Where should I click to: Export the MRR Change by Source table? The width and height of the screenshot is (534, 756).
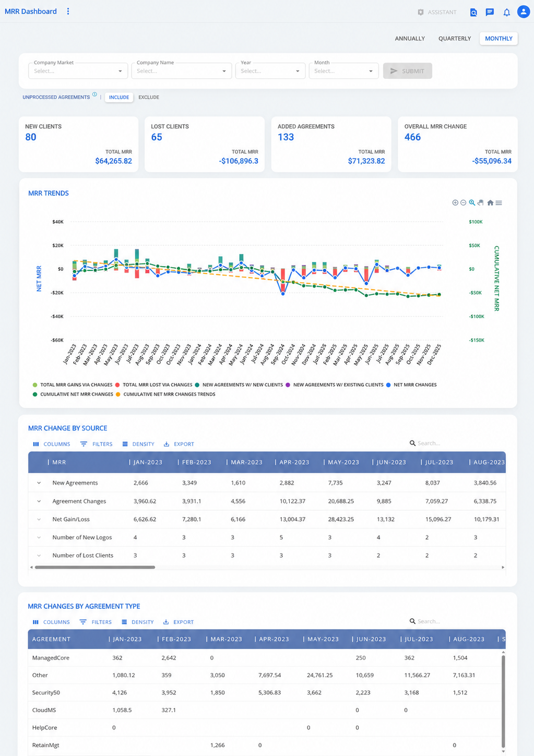click(179, 445)
